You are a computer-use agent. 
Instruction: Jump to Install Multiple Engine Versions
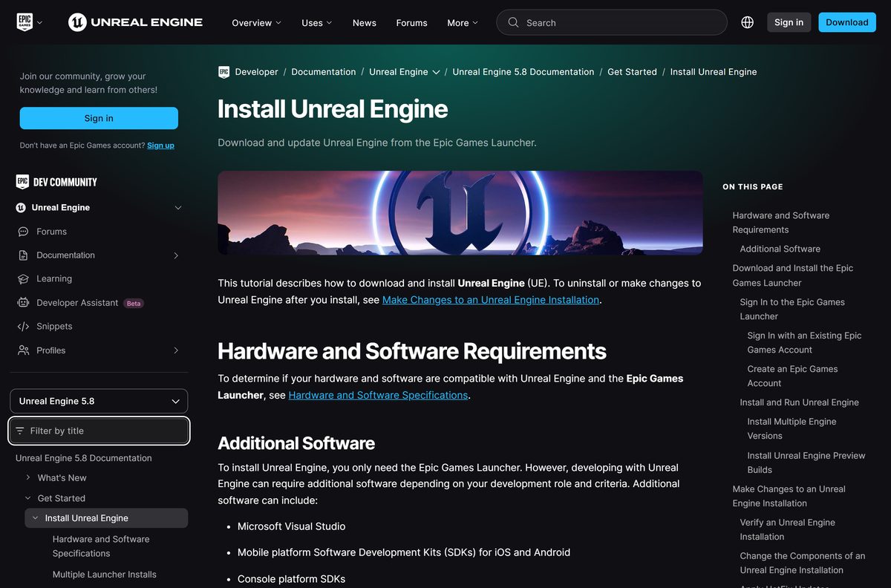coord(792,428)
